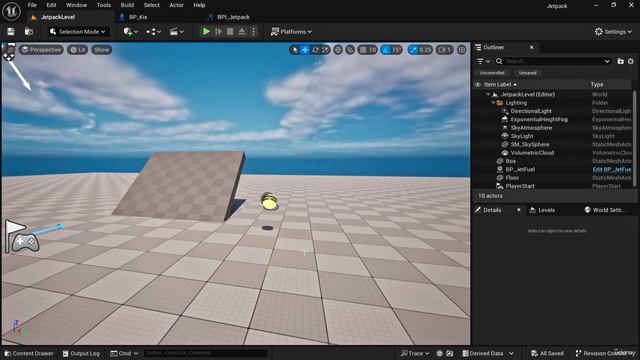
Task: Click the frame skip playback button
Action: pos(218,31)
